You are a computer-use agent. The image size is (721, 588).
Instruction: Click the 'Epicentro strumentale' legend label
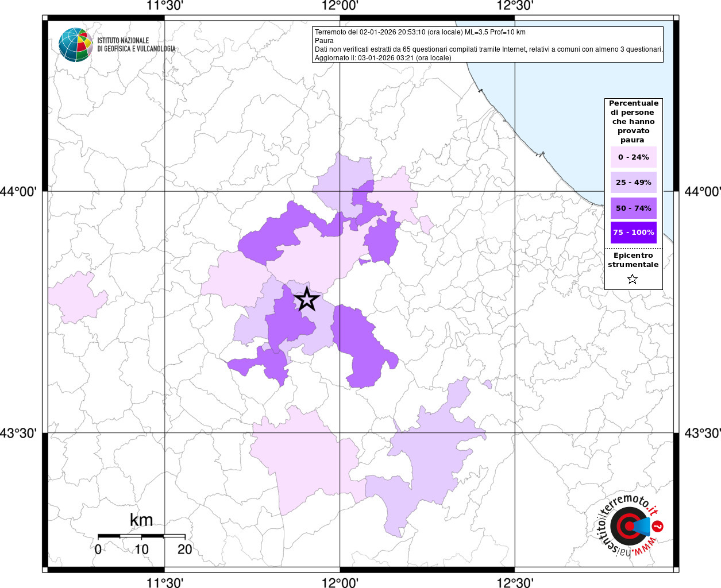pos(633,260)
